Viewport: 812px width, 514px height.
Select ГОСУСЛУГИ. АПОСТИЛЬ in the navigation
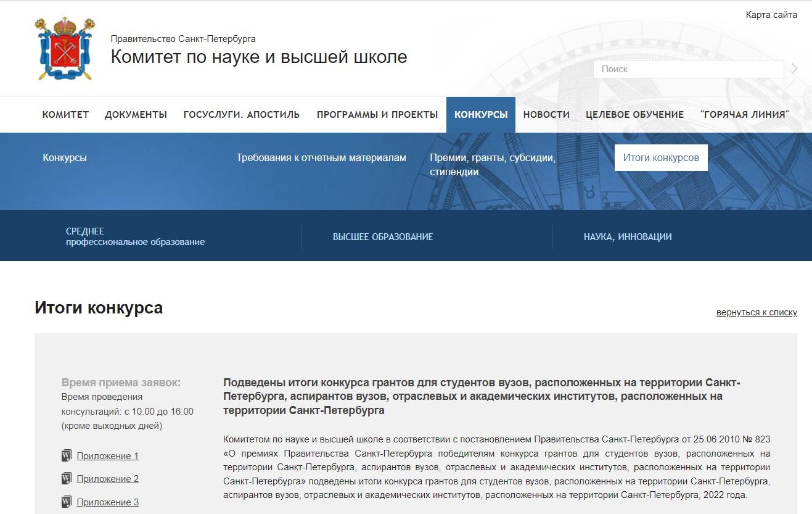tap(241, 115)
